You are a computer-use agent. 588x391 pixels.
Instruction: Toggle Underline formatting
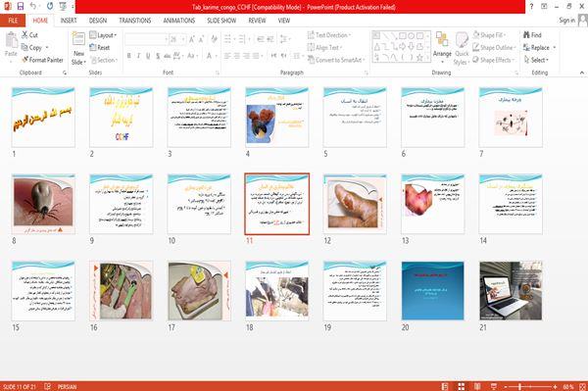click(x=148, y=56)
